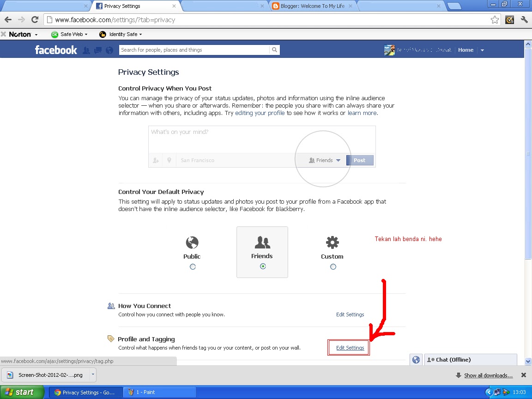
Task: Select the Custom radio button
Action: pyautogui.click(x=333, y=266)
